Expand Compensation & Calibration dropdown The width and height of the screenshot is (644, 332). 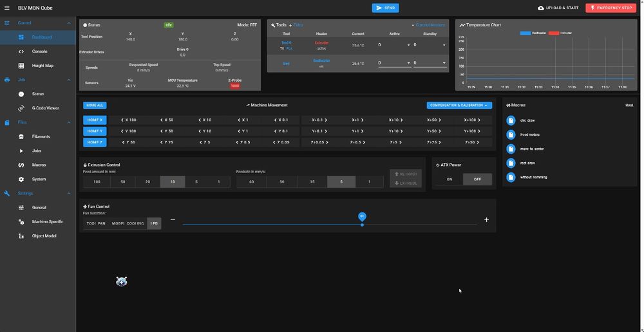tap(459, 106)
